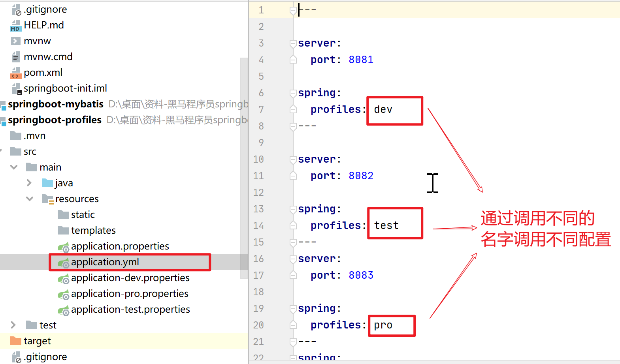Fold the server block at line 16
Viewport: 620px width, 364px height.
click(293, 259)
